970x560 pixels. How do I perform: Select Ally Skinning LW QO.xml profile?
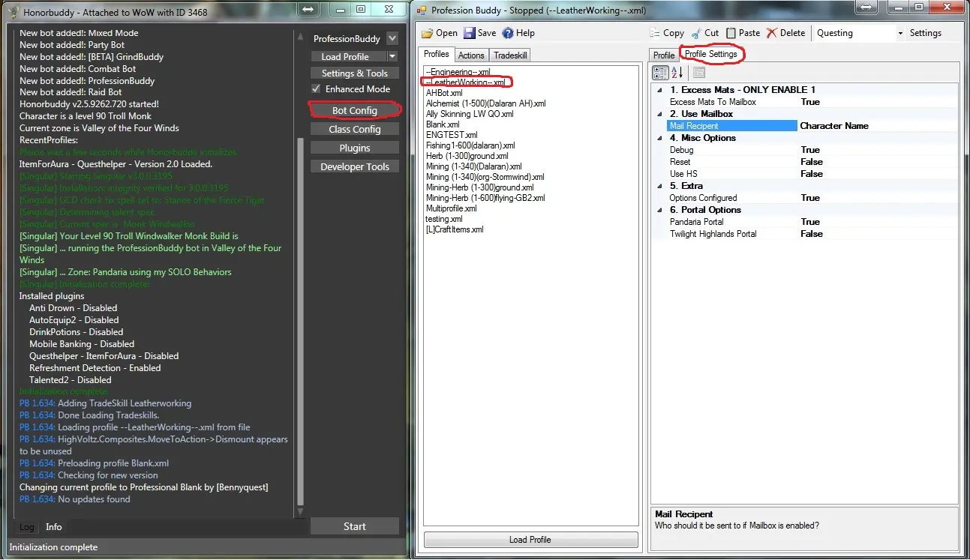pyautogui.click(x=470, y=114)
